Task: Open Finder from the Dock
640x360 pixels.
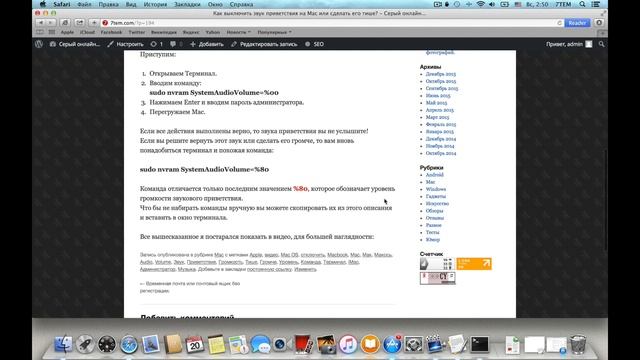Action: (63, 344)
